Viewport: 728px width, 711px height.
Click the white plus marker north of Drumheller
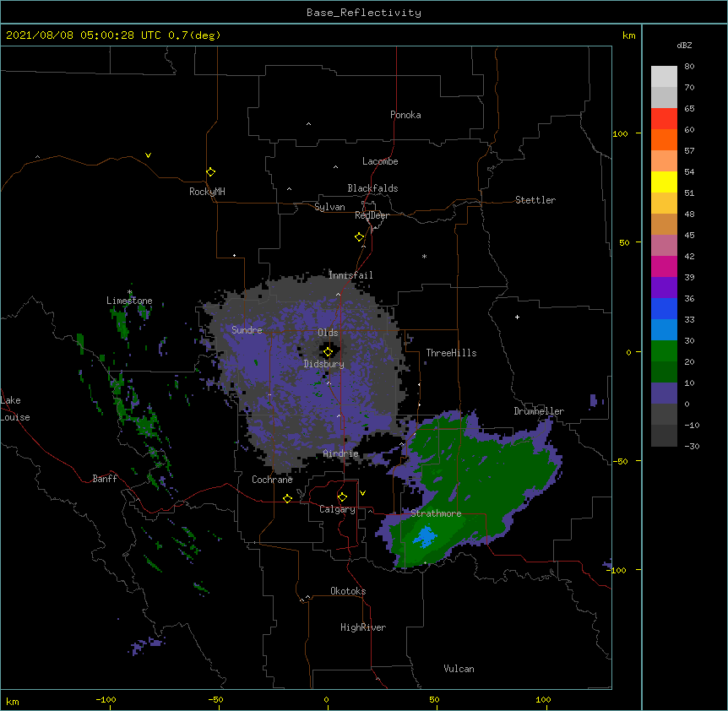(x=517, y=317)
